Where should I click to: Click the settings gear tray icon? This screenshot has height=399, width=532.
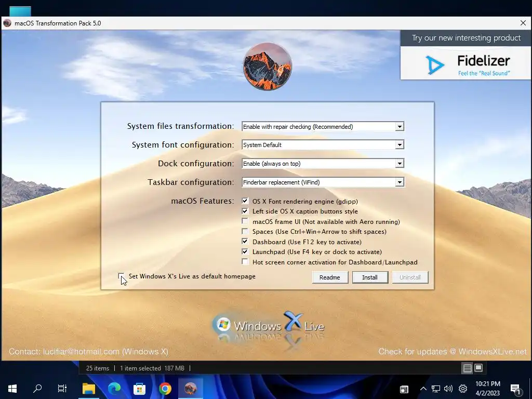point(463,389)
